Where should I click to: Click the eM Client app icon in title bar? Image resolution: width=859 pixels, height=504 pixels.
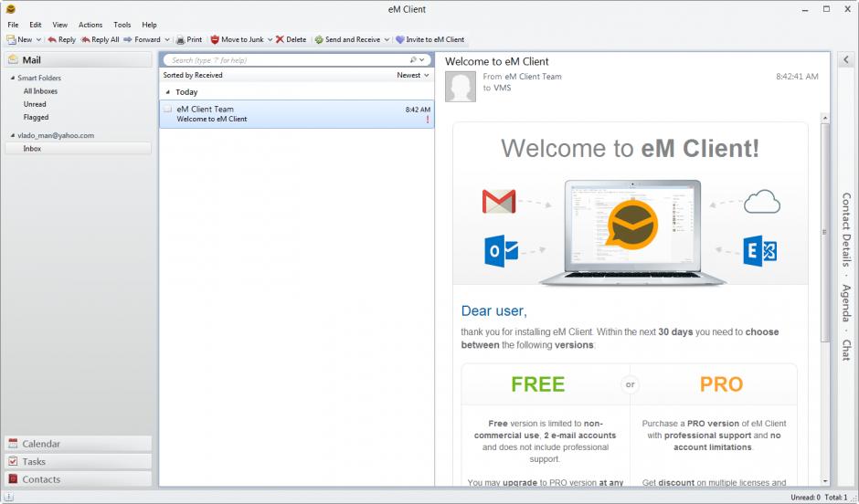(x=10, y=9)
